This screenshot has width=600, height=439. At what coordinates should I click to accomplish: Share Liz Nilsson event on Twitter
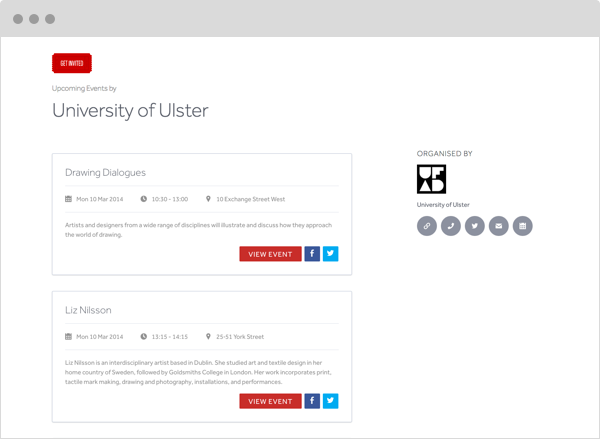pos(330,401)
